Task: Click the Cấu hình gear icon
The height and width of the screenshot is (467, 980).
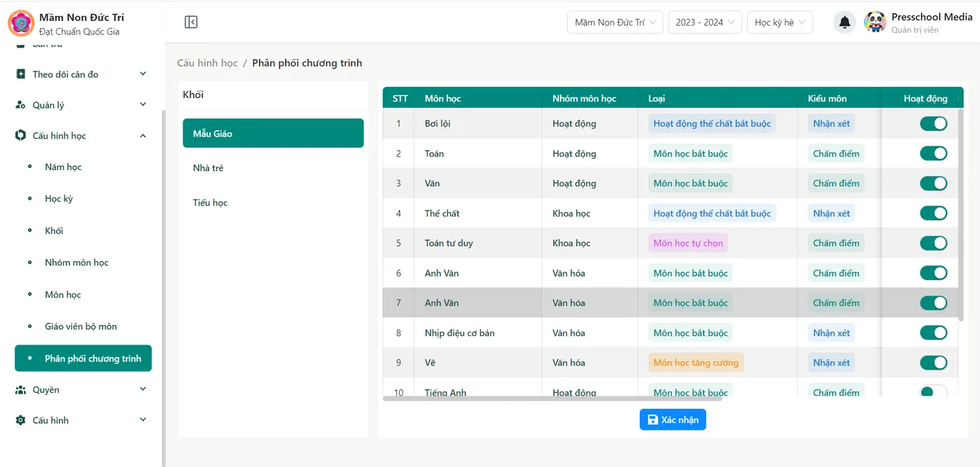Action: pos(20,420)
